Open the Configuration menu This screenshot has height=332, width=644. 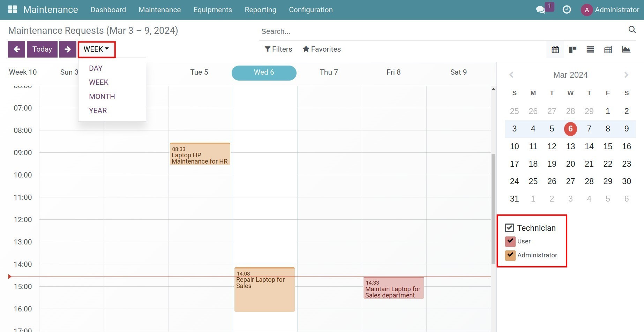[311, 10]
